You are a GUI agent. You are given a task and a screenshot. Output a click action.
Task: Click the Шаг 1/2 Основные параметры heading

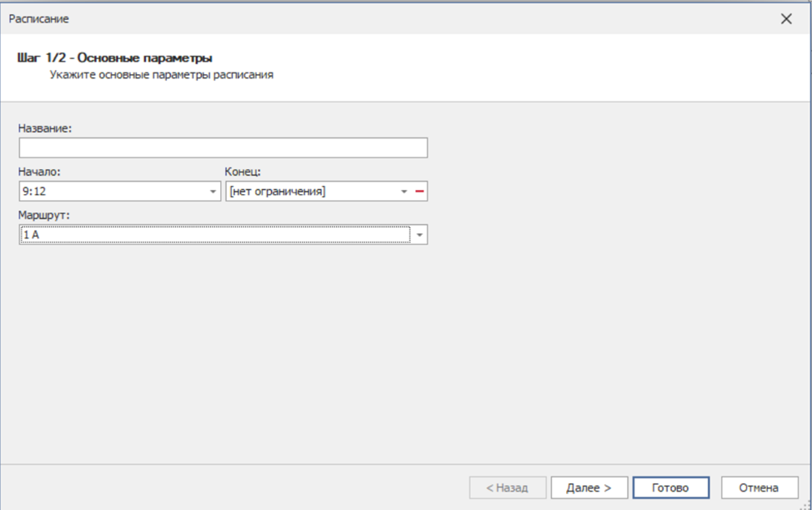coord(114,58)
